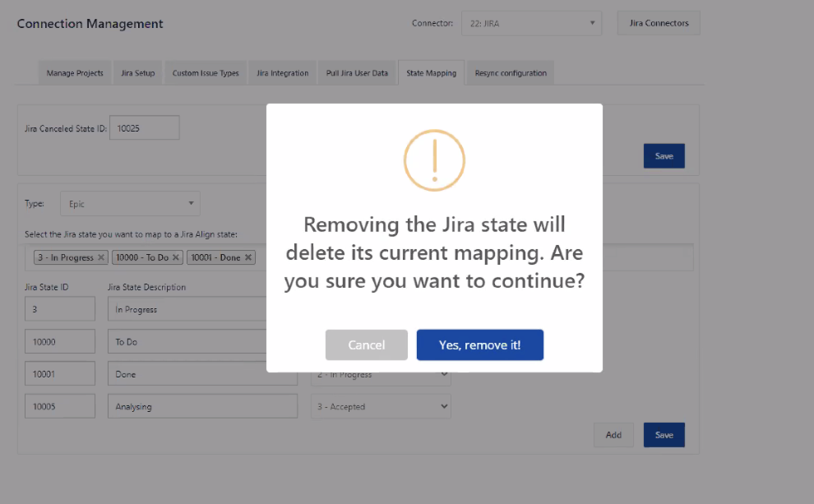Save the Jira Canceled State ID
Screen dimensions: 814x504
coord(664,155)
